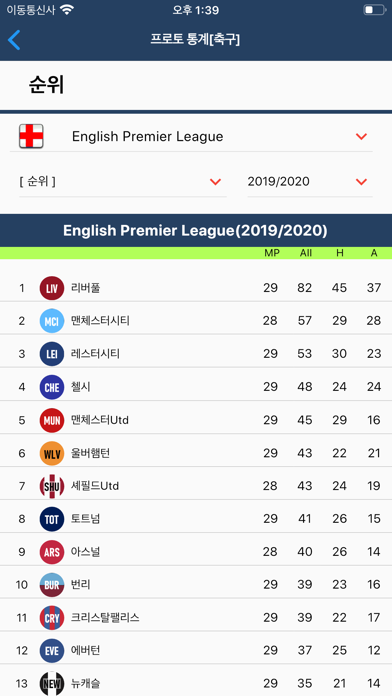Open the 레스터시티 team row
392x696 pixels.
tap(196, 354)
